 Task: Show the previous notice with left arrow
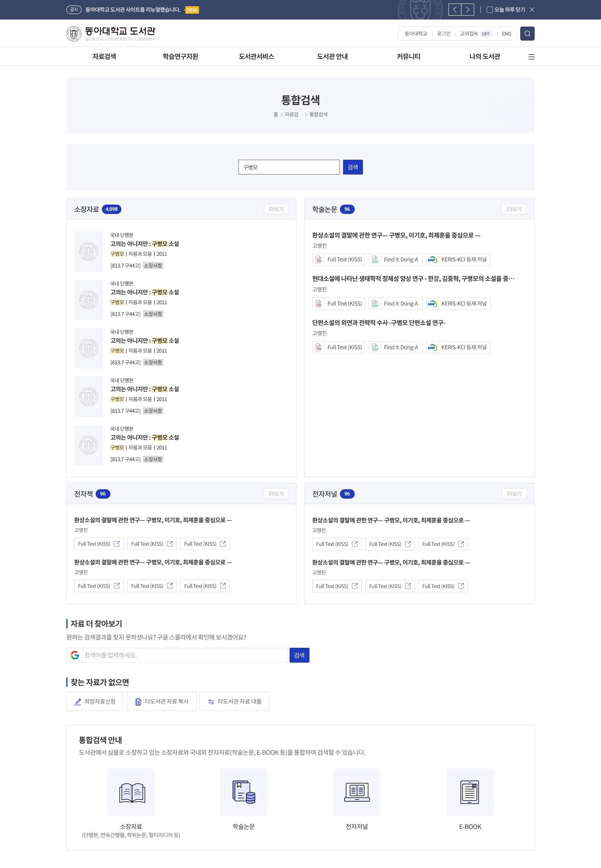tap(455, 10)
